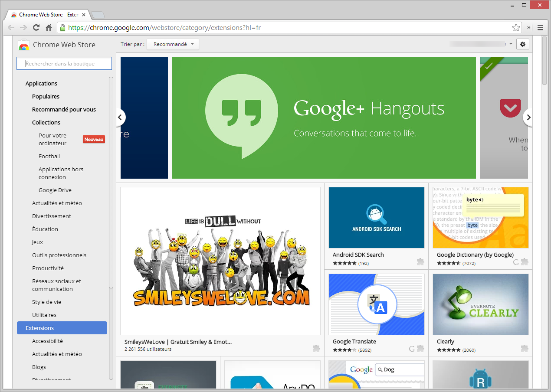The width and height of the screenshot is (551, 392).
Task: Click puzzle icon on Google Translate card
Action: [x=420, y=349]
